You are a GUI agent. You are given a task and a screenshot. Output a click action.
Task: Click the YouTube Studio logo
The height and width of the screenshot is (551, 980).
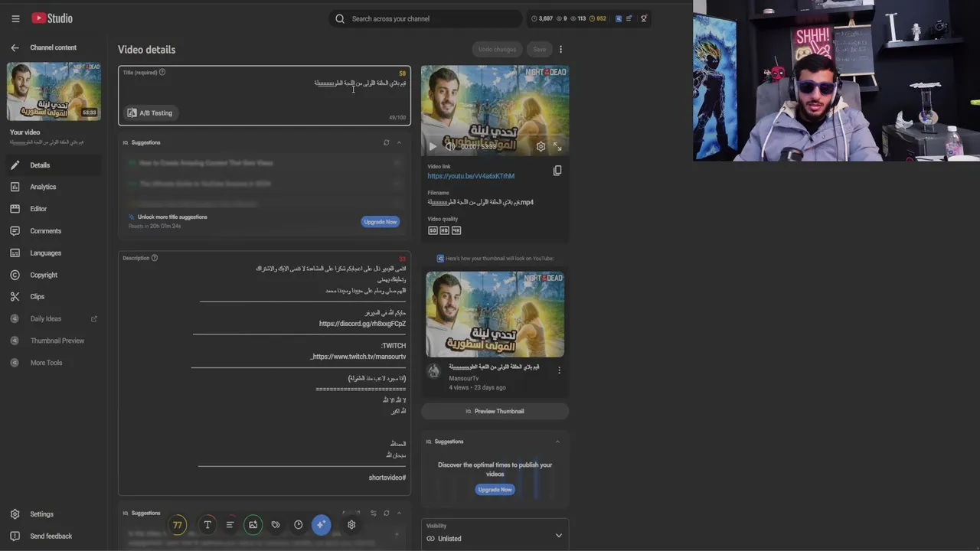point(52,18)
